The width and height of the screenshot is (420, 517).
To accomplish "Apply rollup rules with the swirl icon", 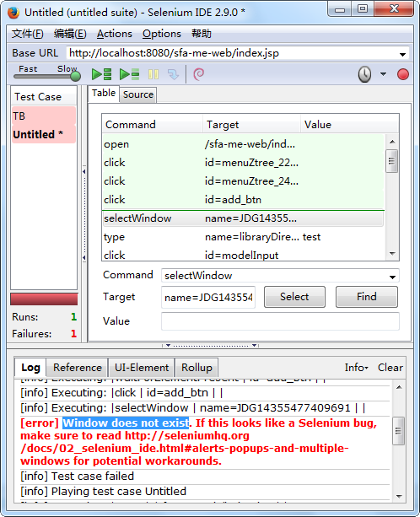I will coord(198,74).
